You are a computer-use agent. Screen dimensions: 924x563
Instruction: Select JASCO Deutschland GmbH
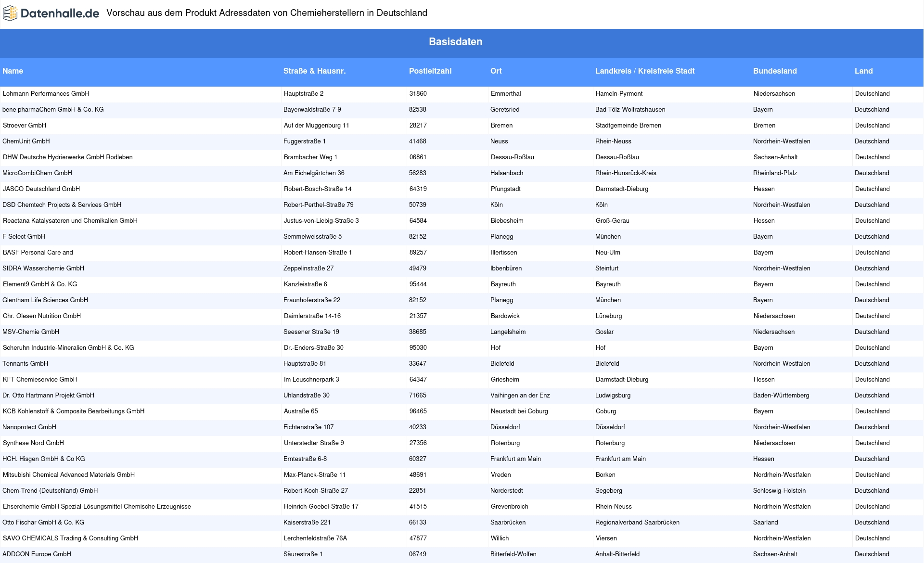[x=41, y=189]
